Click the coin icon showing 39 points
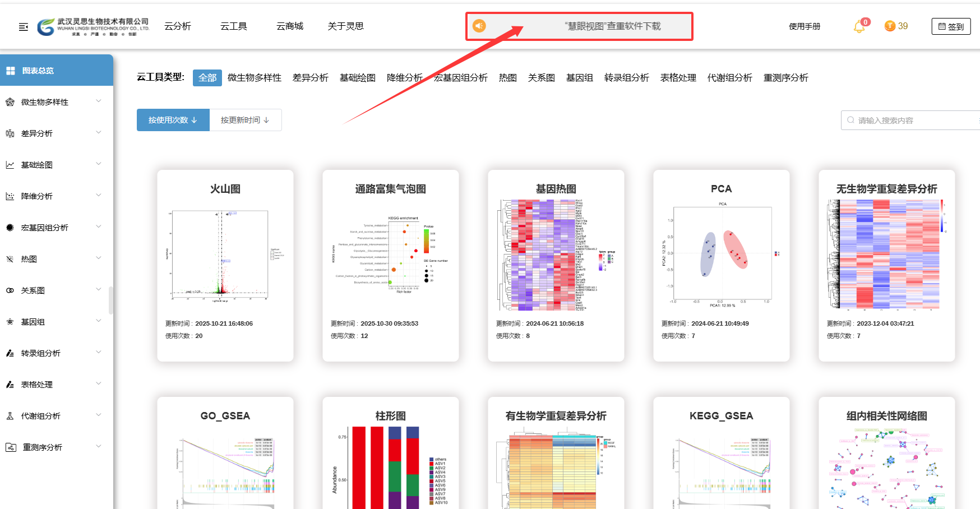The image size is (980, 509). [889, 26]
